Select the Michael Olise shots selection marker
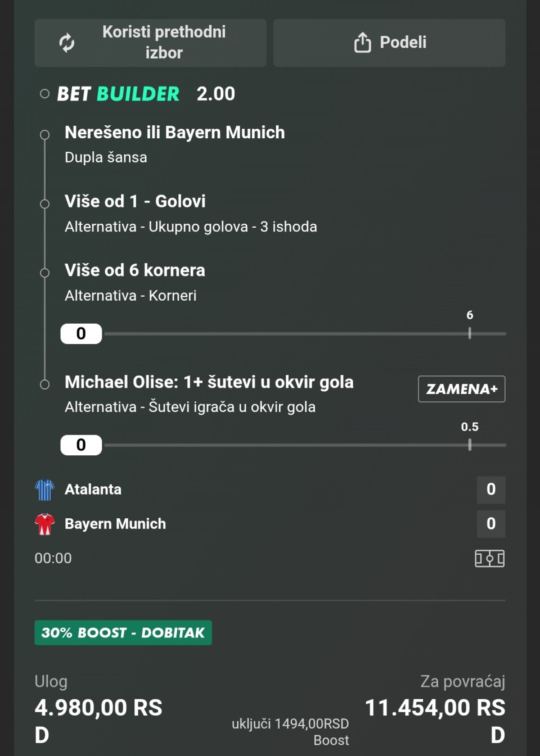 [44, 384]
